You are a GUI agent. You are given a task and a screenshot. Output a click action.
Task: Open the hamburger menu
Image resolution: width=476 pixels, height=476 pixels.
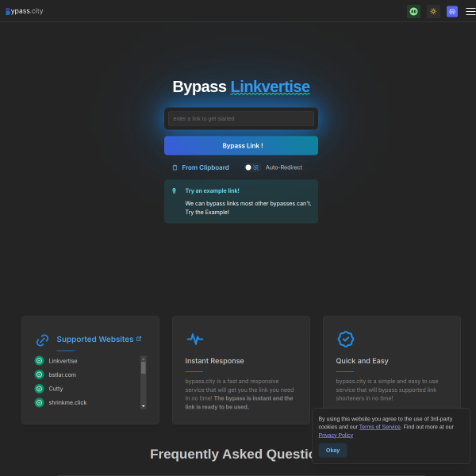[470, 12]
